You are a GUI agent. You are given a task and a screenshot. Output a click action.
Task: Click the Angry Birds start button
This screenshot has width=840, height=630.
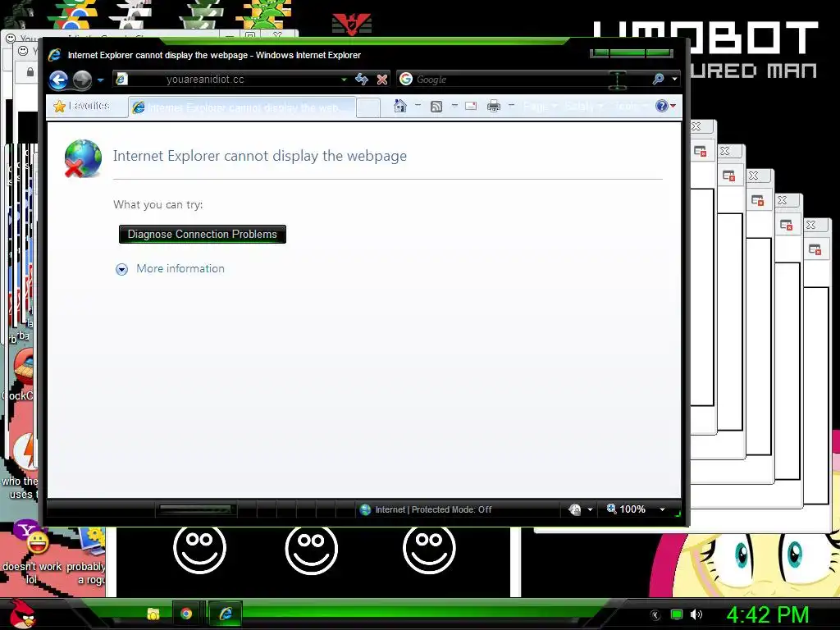[x=22, y=613]
